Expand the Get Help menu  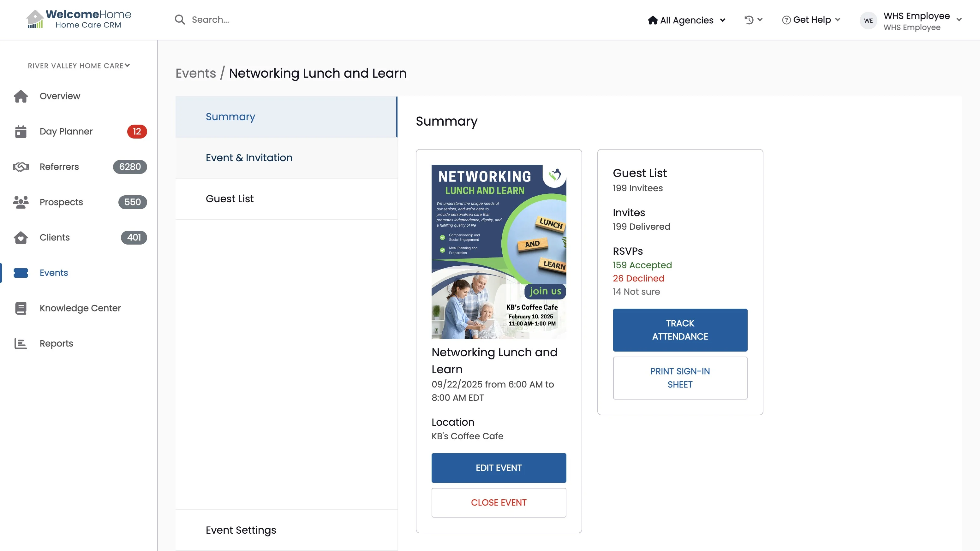tap(811, 20)
